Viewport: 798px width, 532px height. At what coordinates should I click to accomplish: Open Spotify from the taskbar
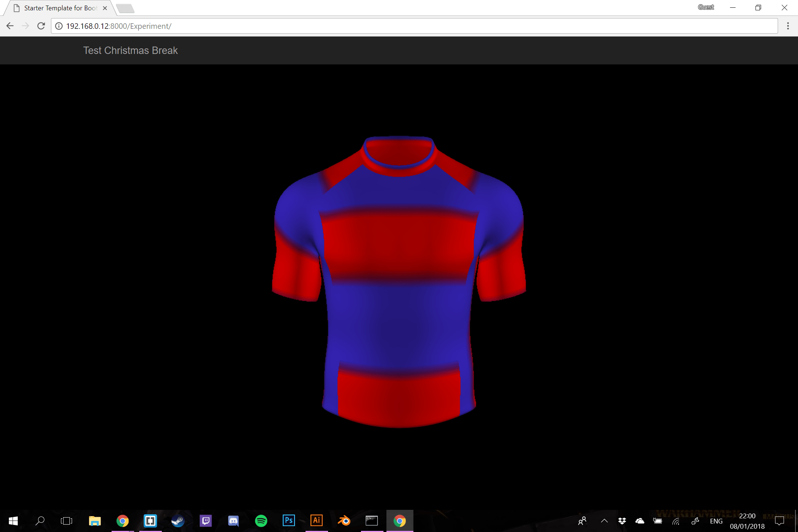261,521
